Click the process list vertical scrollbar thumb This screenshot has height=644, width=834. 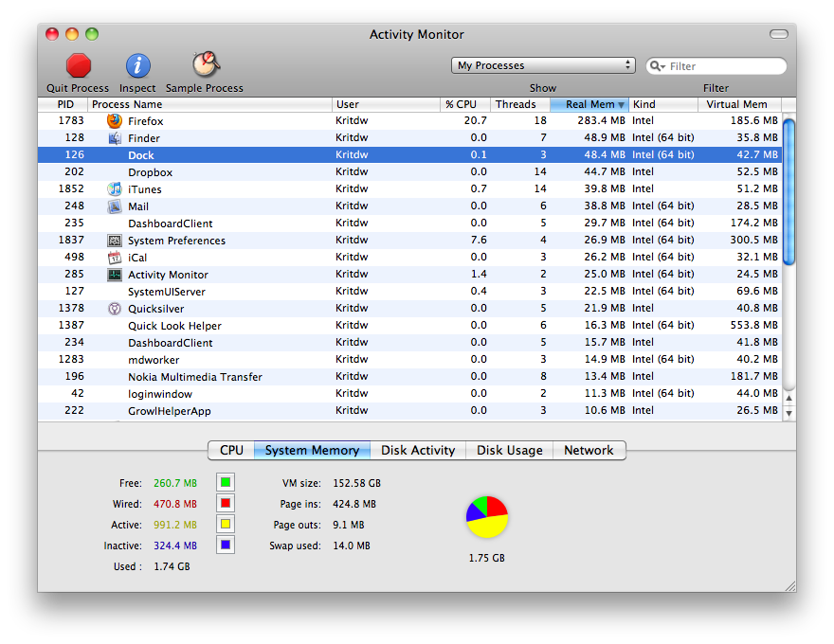click(x=789, y=191)
